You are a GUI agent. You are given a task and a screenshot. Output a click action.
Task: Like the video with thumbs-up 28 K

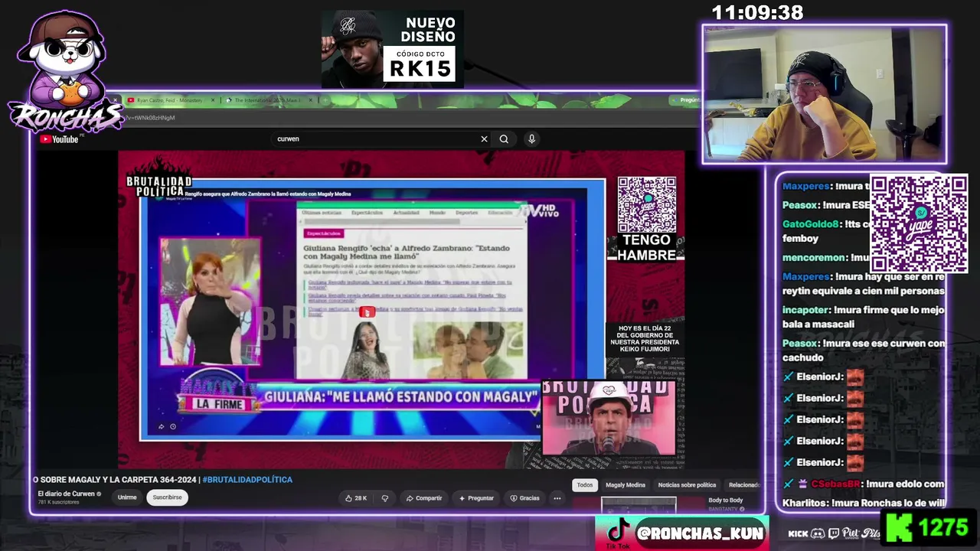[356, 498]
